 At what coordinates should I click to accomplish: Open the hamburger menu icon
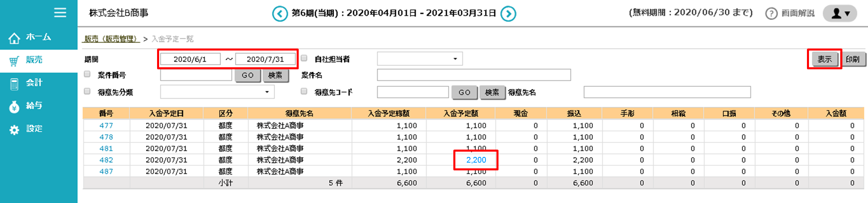[60, 13]
